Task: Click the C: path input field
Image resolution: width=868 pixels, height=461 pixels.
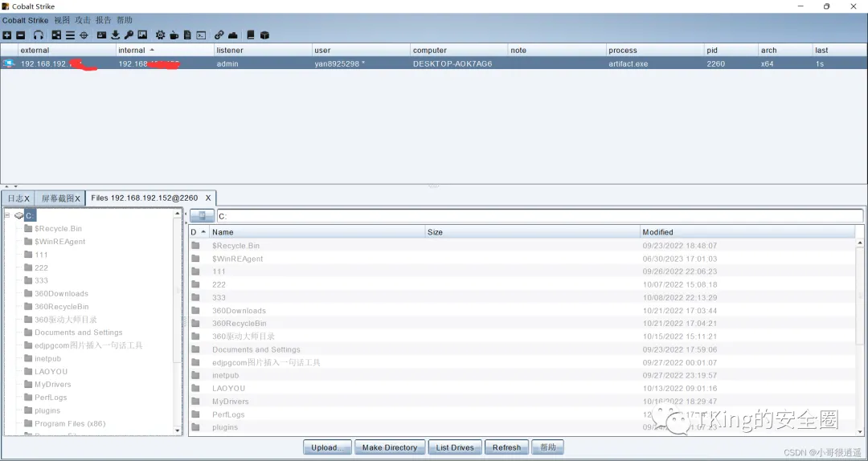Action: pyautogui.click(x=539, y=216)
